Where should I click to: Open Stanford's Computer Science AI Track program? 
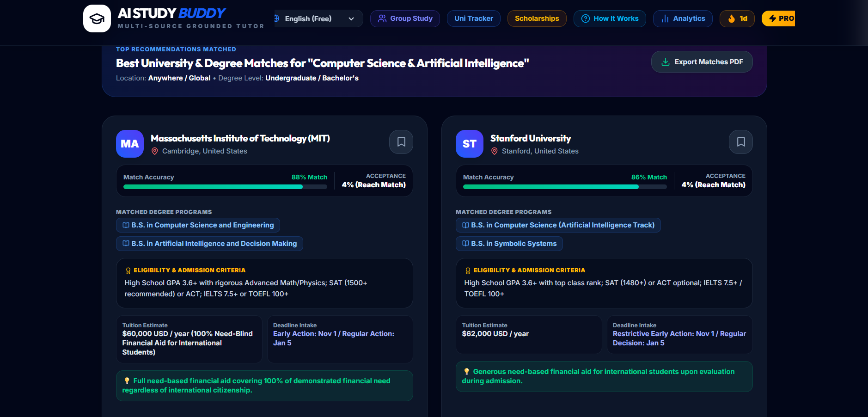[558, 225]
